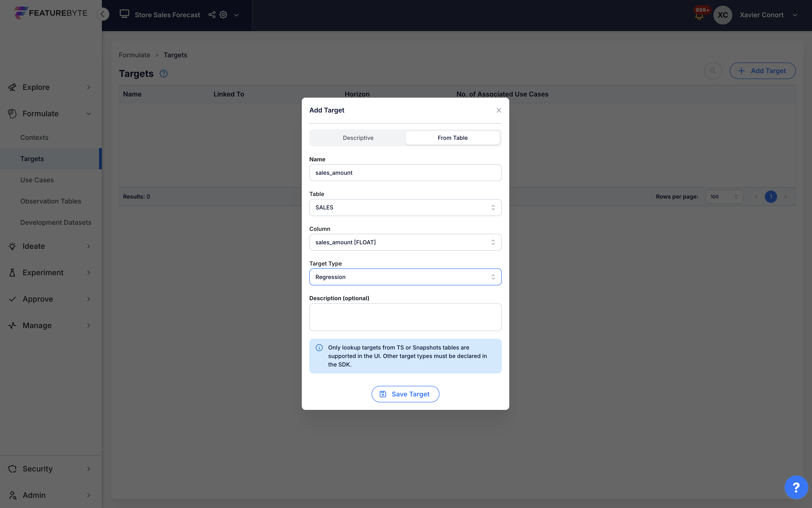This screenshot has height=508, width=812.
Task: Open the Table dropdown showing SALES
Action: click(x=405, y=208)
